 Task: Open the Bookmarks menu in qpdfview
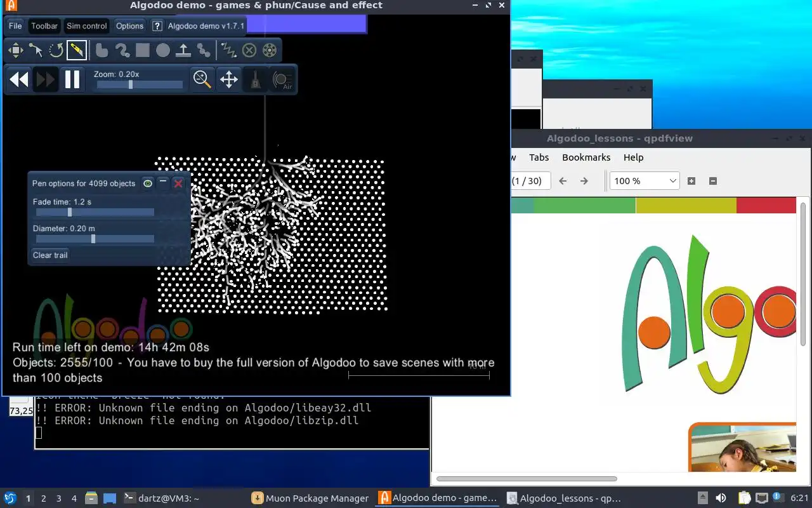click(586, 157)
